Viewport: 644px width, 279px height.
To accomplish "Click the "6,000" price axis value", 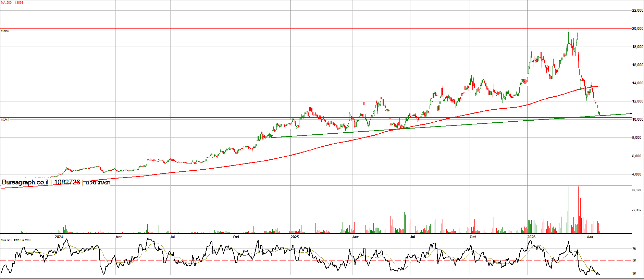I will 637,156.
